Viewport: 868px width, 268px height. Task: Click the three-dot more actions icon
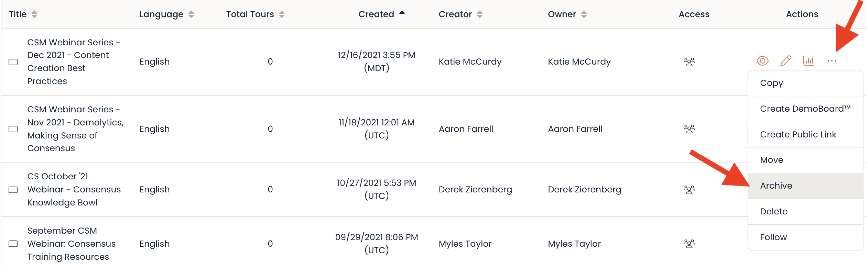pos(832,61)
